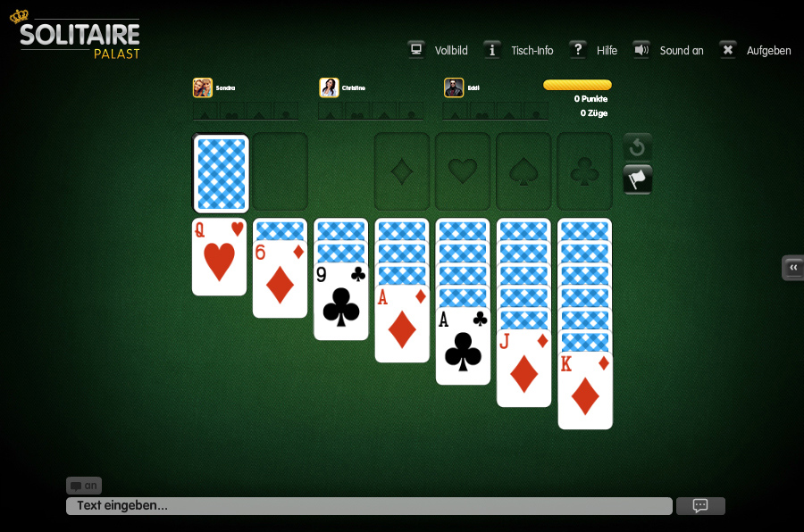
Task: Click the Aufgeben text link
Action: 768,51
